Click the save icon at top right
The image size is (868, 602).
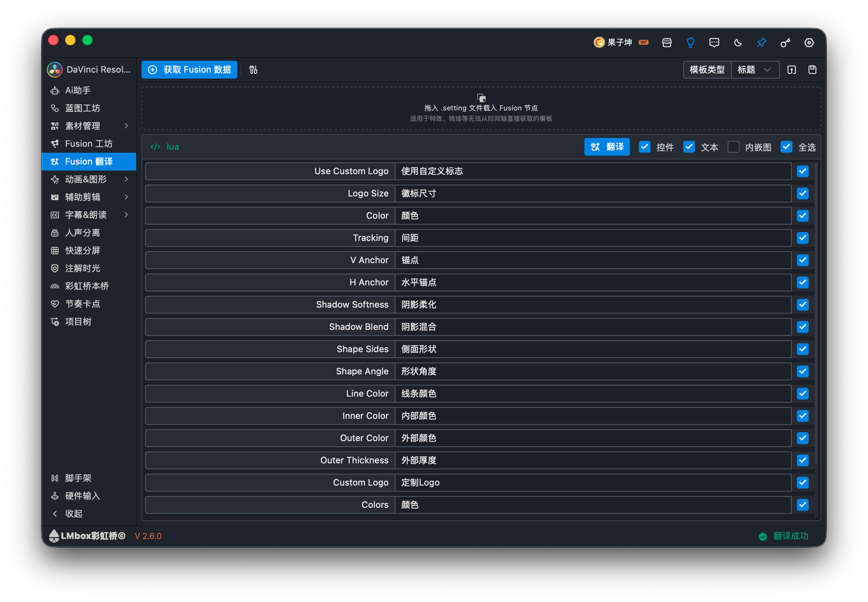[812, 69]
